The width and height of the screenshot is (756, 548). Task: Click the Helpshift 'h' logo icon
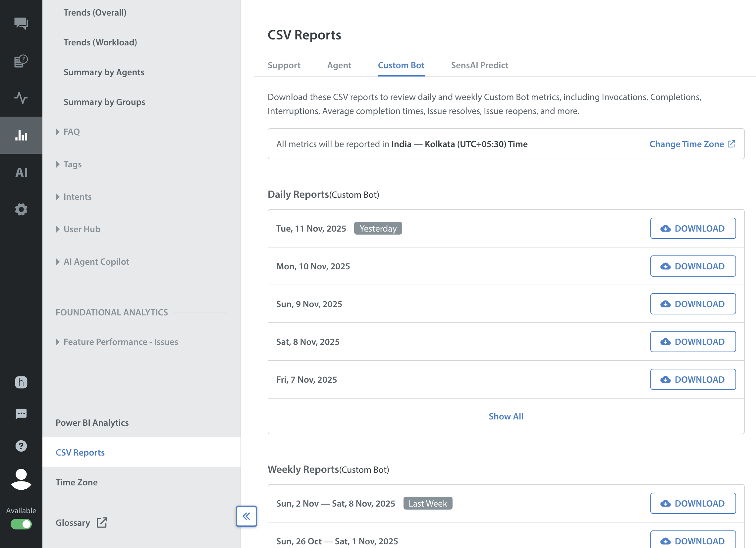click(x=21, y=382)
